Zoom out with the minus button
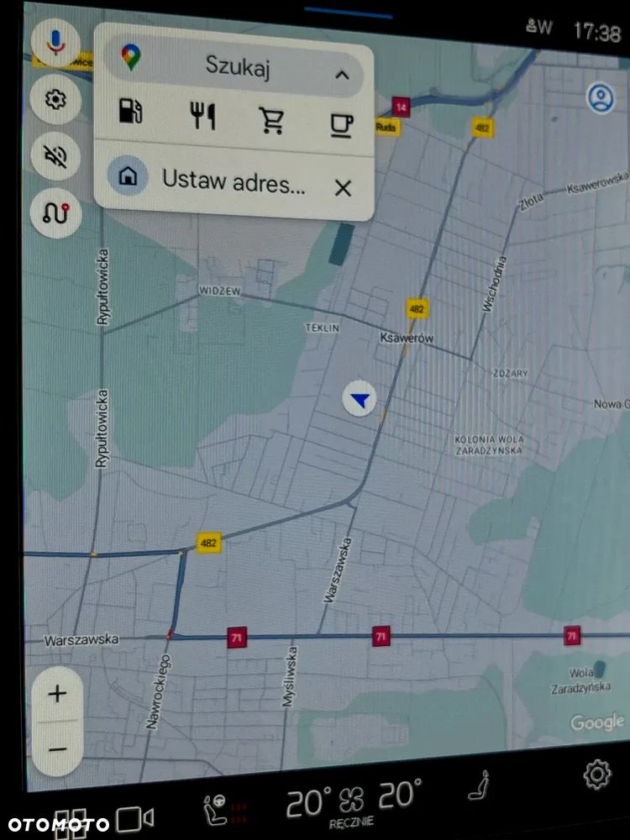 pyautogui.click(x=58, y=749)
